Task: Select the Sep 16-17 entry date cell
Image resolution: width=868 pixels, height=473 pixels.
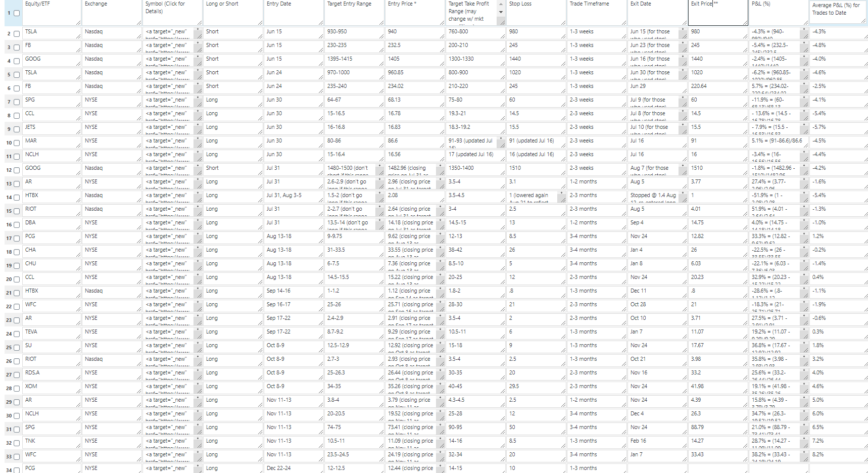Action: click(x=294, y=306)
